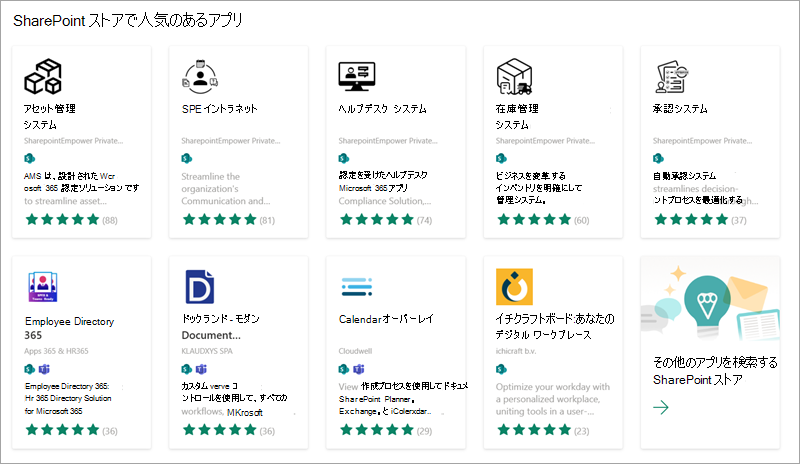The image size is (800, 464).
Task: Click the ドックランド blue D document icon
Action: click(199, 287)
